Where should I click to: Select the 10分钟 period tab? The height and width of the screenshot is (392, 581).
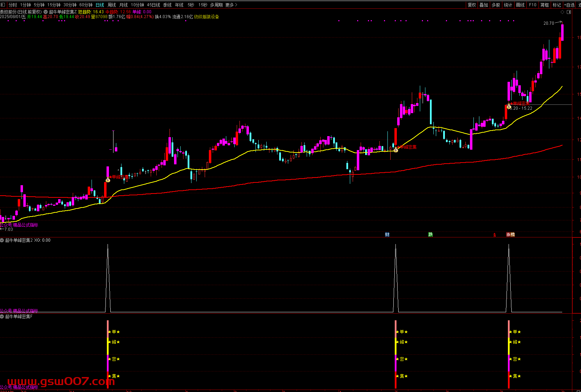[x=138, y=5]
